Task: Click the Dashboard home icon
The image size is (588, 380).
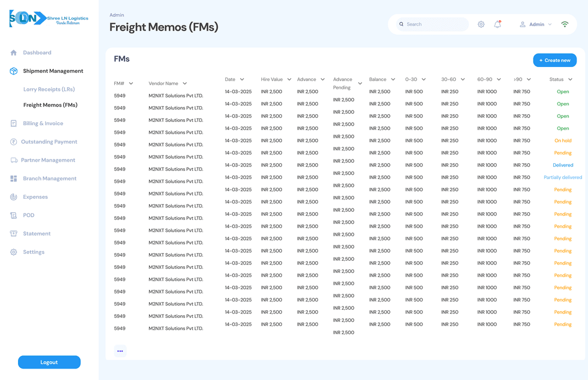Action: tap(14, 53)
